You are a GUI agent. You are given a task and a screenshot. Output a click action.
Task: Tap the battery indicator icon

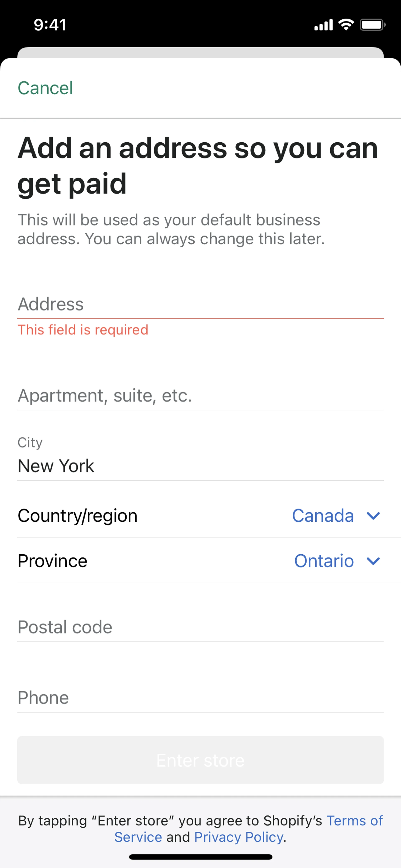coord(372,25)
